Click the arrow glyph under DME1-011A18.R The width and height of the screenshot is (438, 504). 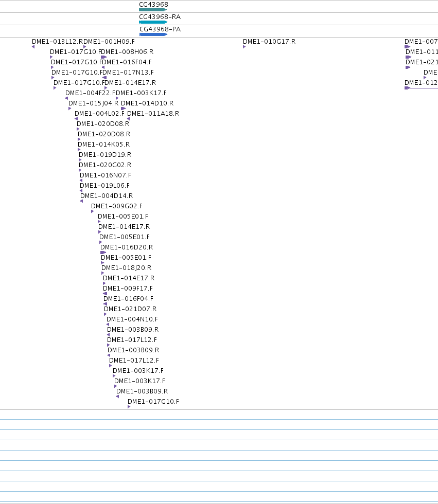point(128,119)
